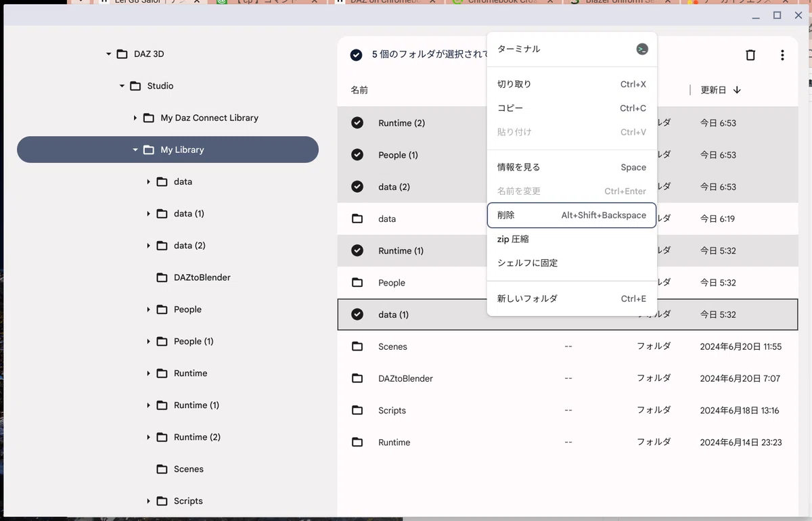
Task: Open the three-dot more options menu
Action: pos(782,55)
